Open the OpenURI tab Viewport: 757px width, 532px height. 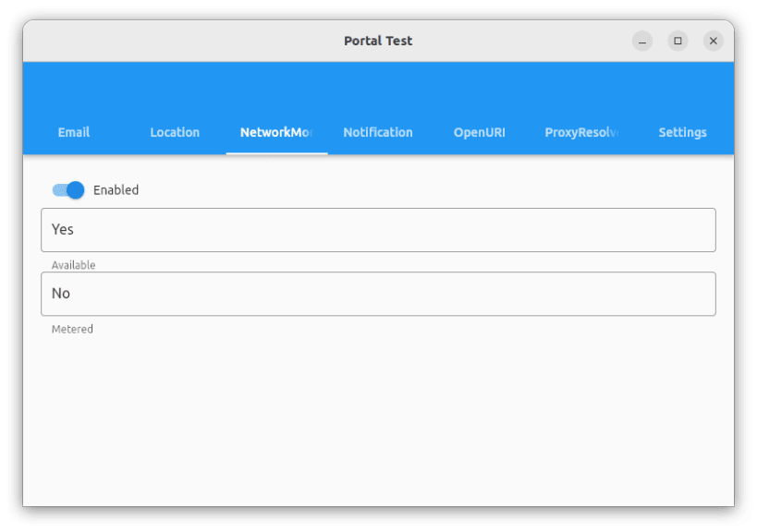(x=480, y=132)
